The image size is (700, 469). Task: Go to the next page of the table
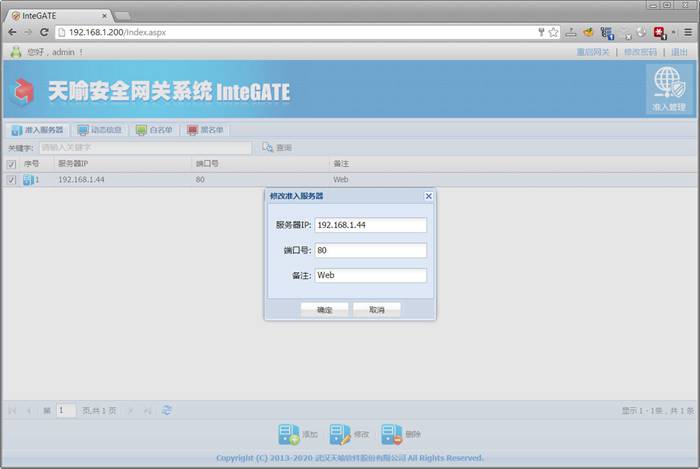pyautogui.click(x=131, y=411)
